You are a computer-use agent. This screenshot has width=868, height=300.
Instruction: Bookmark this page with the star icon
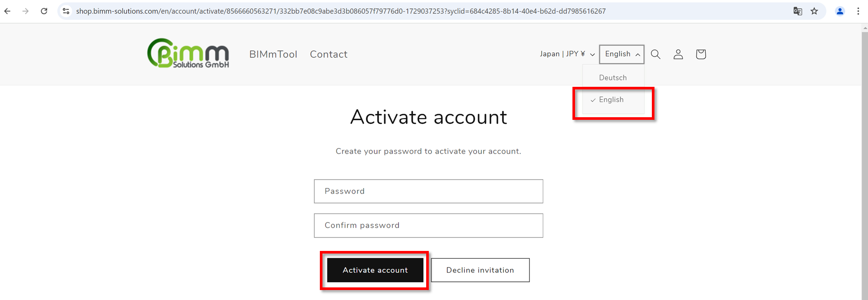814,11
